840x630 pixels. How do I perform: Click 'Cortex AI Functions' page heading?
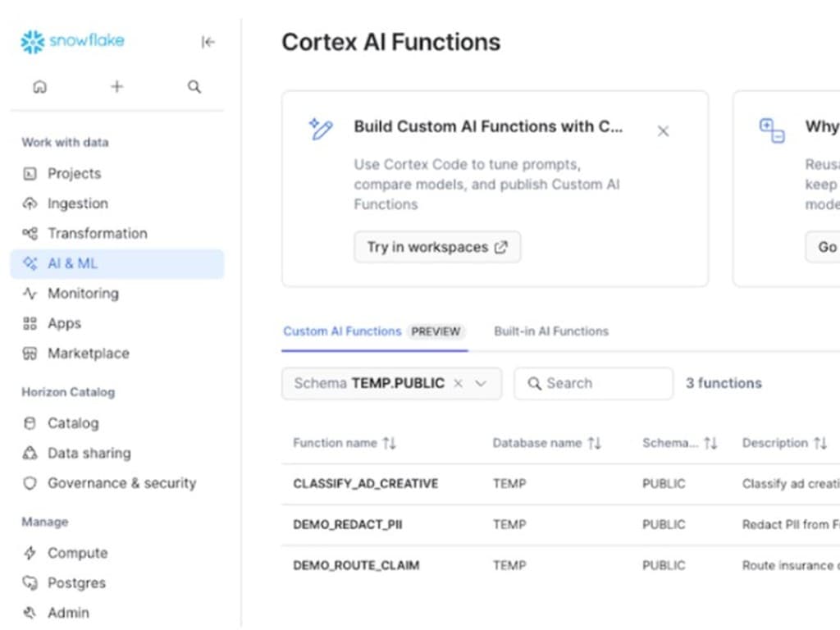pos(391,43)
